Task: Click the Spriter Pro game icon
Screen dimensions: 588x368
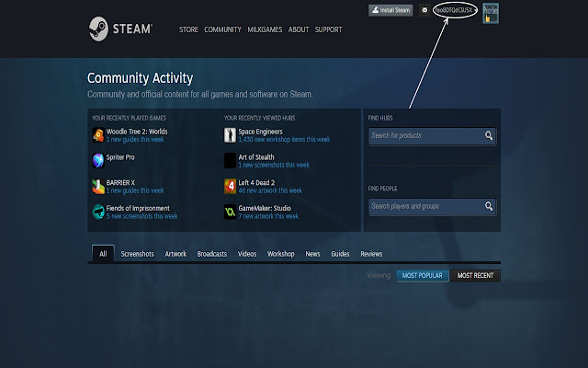Action: tap(98, 161)
